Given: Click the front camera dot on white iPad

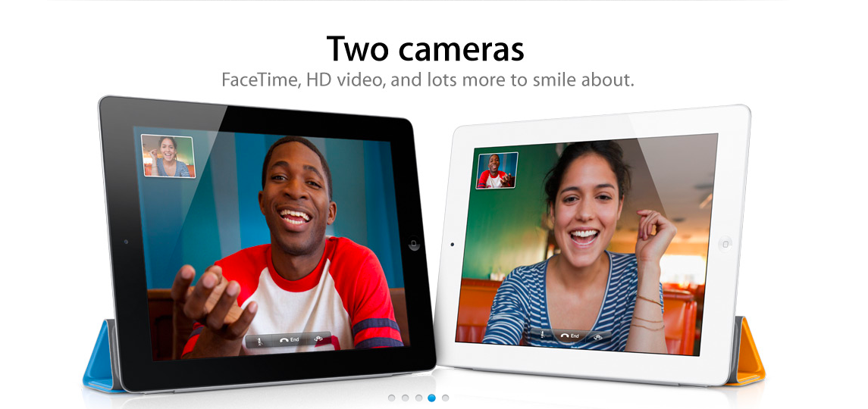Looking at the screenshot, I should click(453, 244).
